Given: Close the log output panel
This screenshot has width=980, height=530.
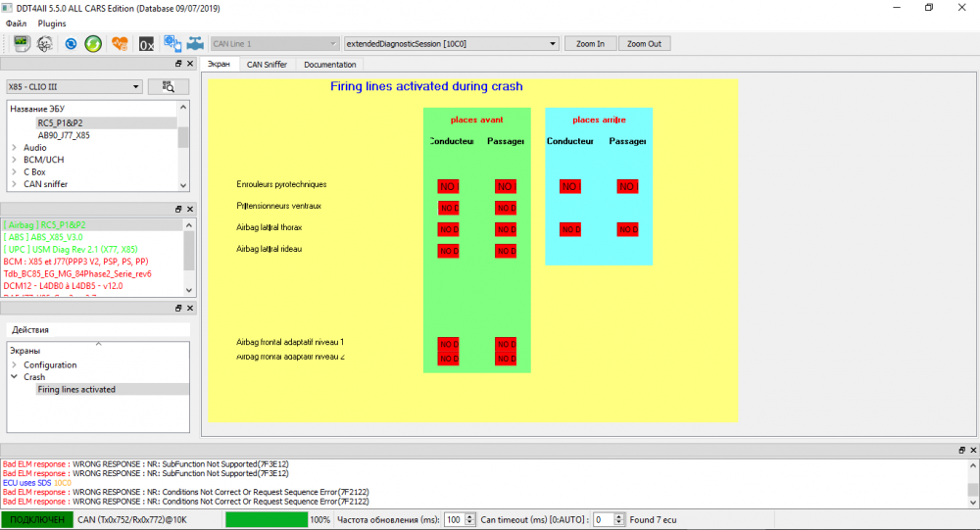Looking at the screenshot, I should pyautogui.click(x=973, y=450).
